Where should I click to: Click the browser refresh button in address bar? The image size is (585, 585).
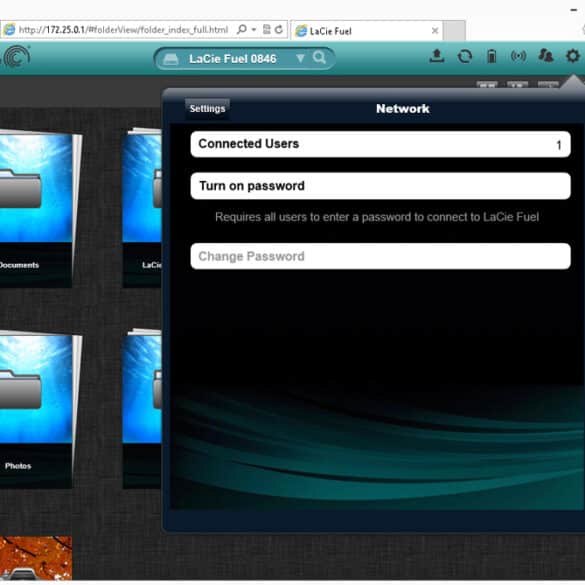tap(279, 29)
